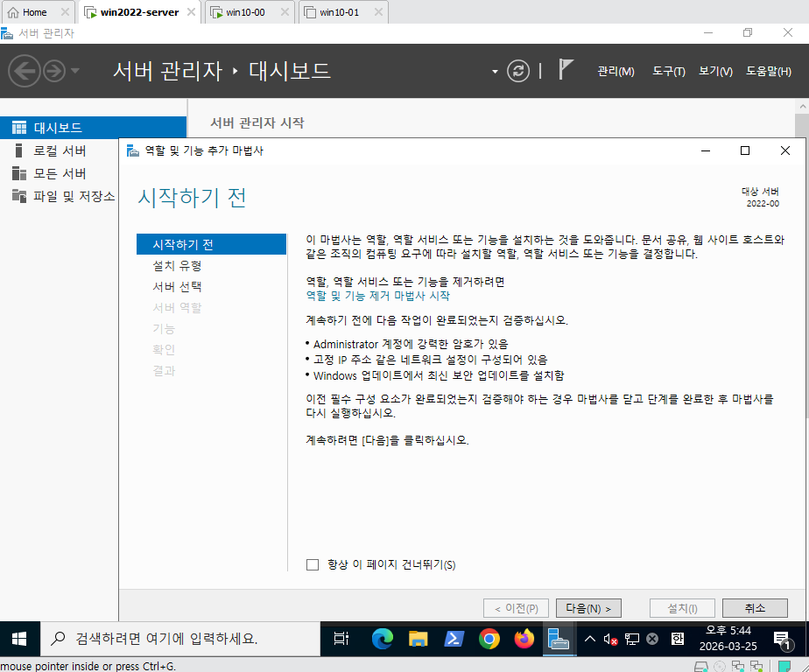The image size is (809, 672).
Task: Click the network tray icon
Action: pyautogui.click(x=631, y=640)
